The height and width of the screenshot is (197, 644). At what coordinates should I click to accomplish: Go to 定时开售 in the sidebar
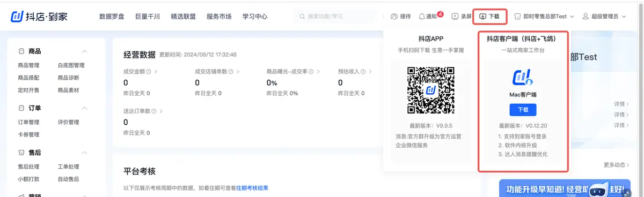click(28, 90)
